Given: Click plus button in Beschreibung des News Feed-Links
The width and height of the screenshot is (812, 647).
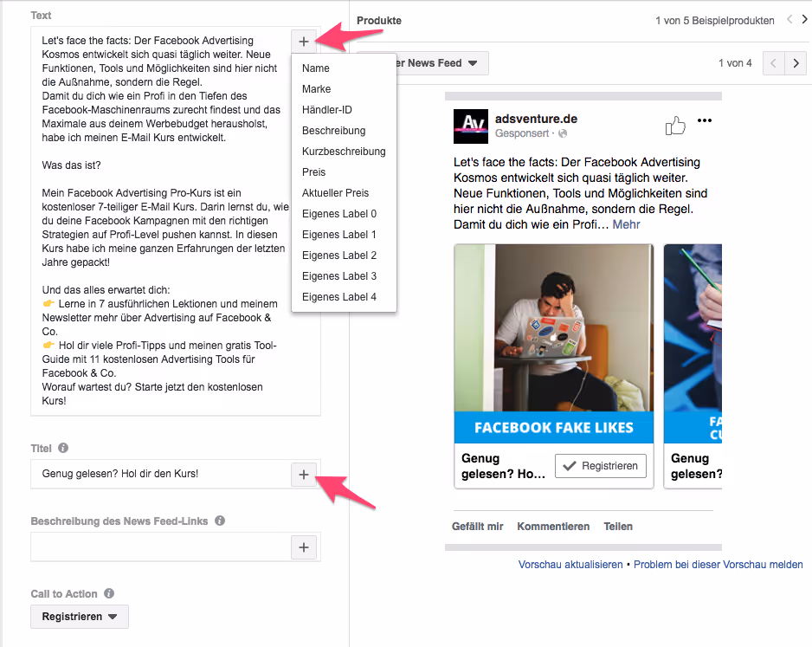Looking at the screenshot, I should point(304,547).
